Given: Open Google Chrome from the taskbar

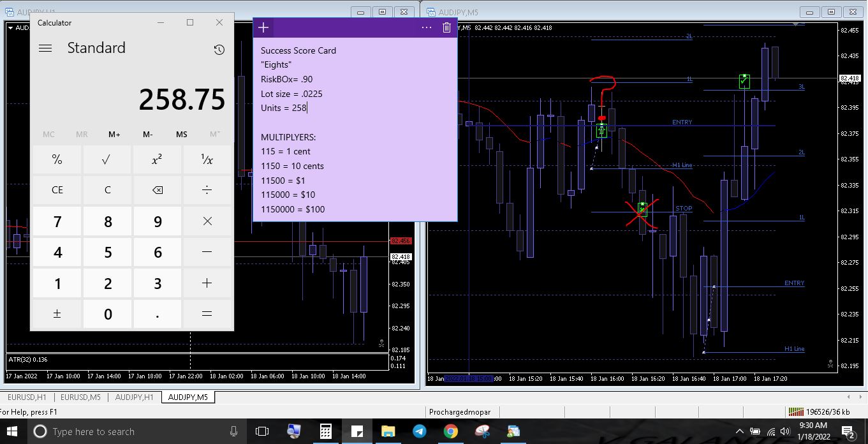Looking at the screenshot, I should (x=450, y=432).
